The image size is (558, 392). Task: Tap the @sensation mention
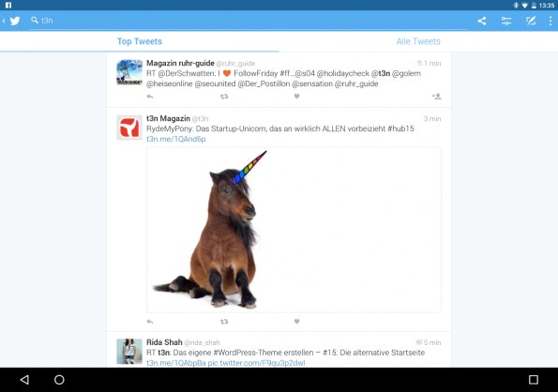[312, 84]
